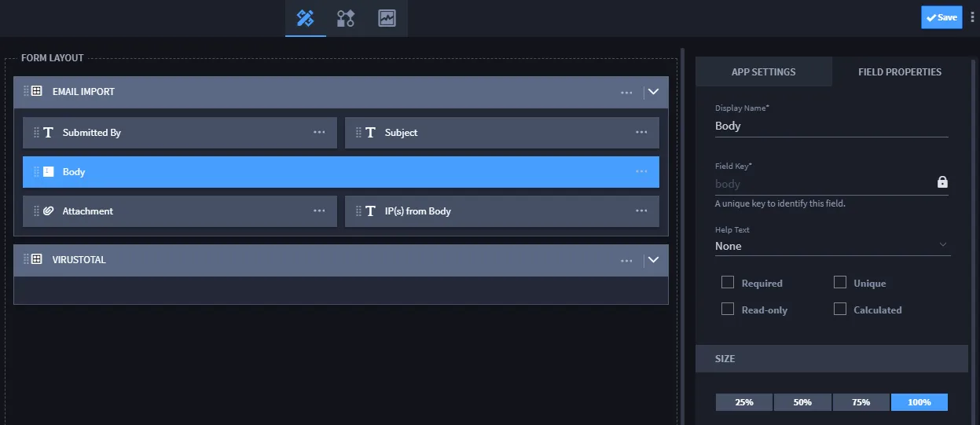Screen dimensions: 980x425
Task: Set field size to 100%
Action: tap(919, 402)
